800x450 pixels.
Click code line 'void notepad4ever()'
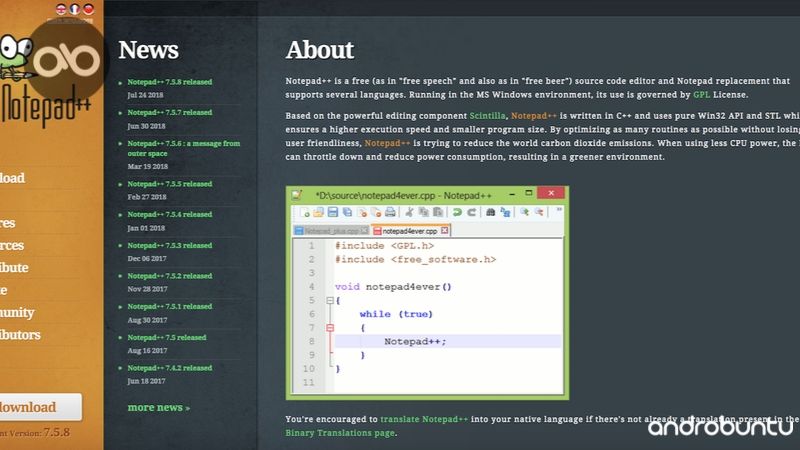pyautogui.click(x=393, y=287)
